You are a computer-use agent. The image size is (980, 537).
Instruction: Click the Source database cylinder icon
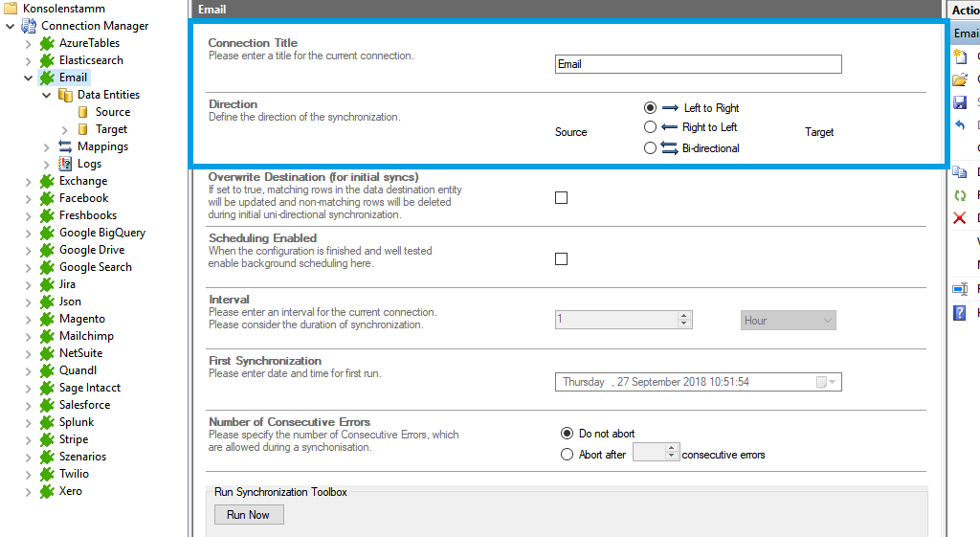[83, 112]
